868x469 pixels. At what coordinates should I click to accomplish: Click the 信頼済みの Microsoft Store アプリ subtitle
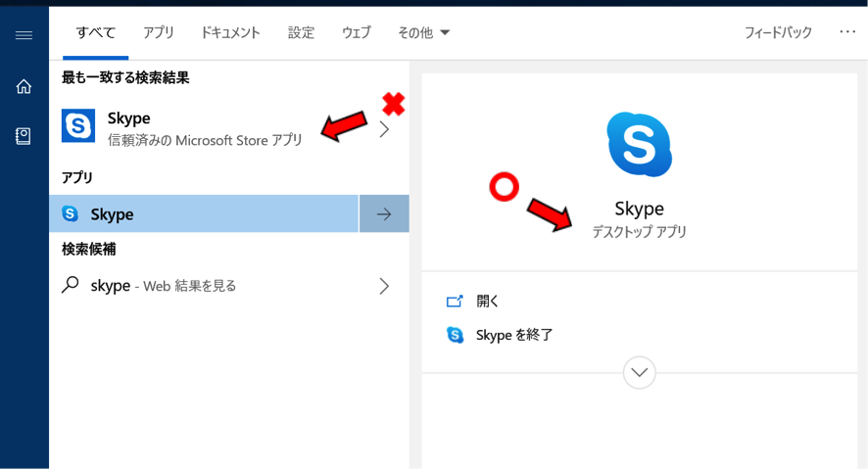coord(205,140)
